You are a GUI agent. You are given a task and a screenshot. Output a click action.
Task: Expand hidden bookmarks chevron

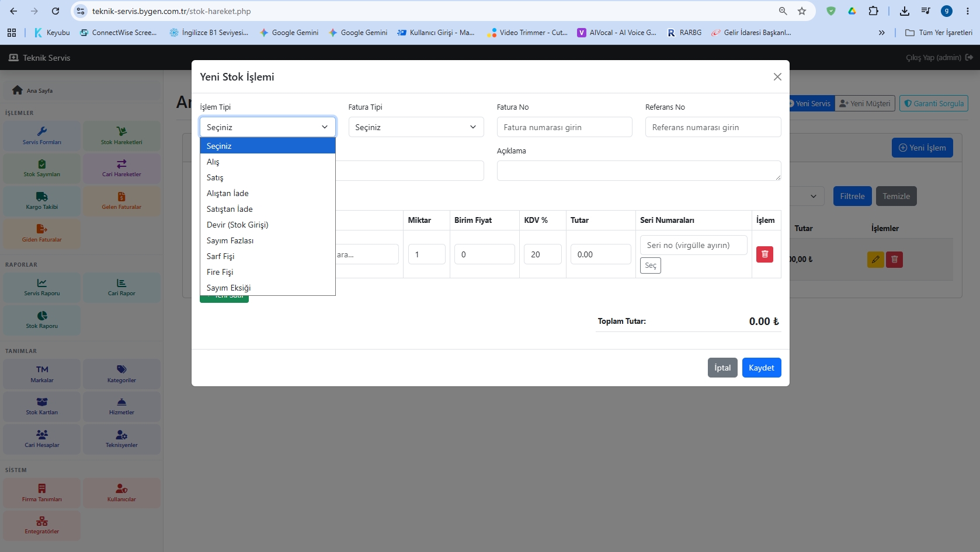click(882, 33)
